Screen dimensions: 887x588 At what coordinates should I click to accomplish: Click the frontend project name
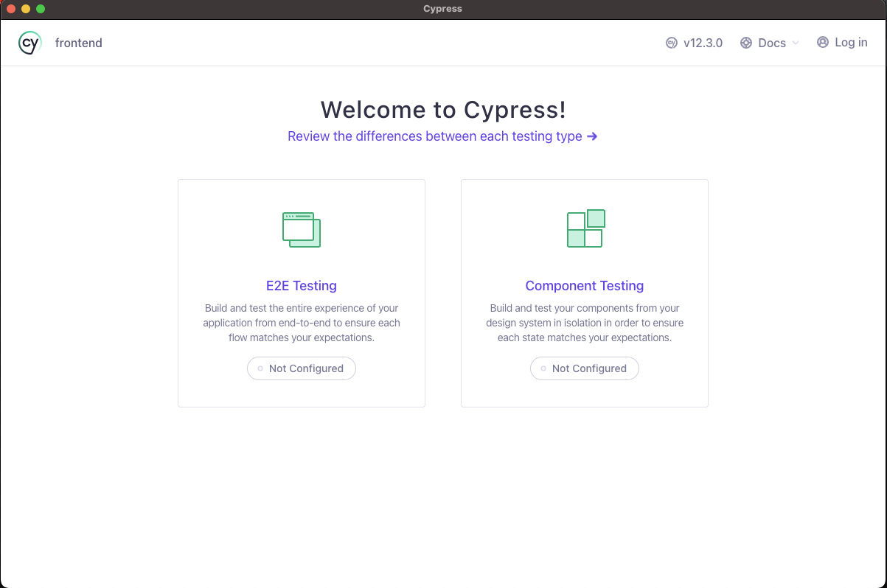coord(79,43)
